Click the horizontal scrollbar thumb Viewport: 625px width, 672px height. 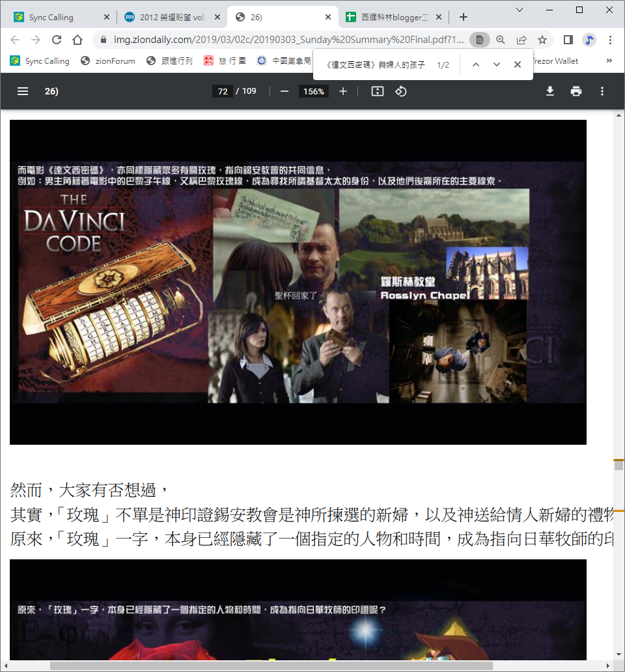tap(271, 665)
